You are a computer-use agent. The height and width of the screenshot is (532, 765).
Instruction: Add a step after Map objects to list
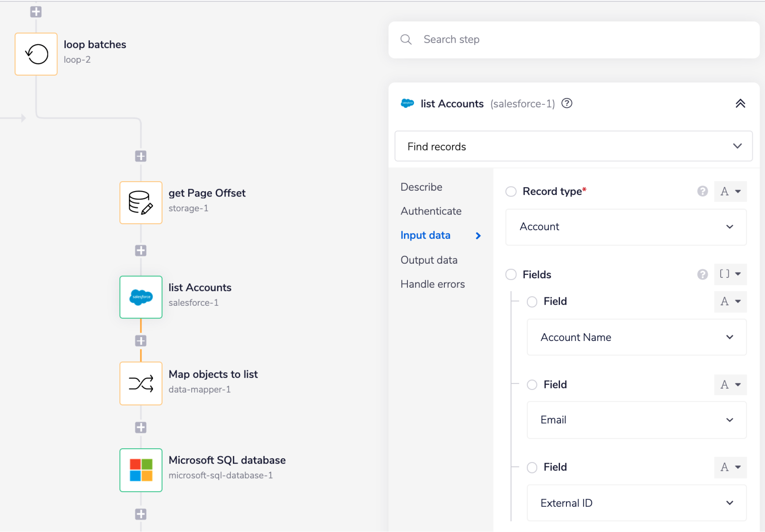coord(141,427)
